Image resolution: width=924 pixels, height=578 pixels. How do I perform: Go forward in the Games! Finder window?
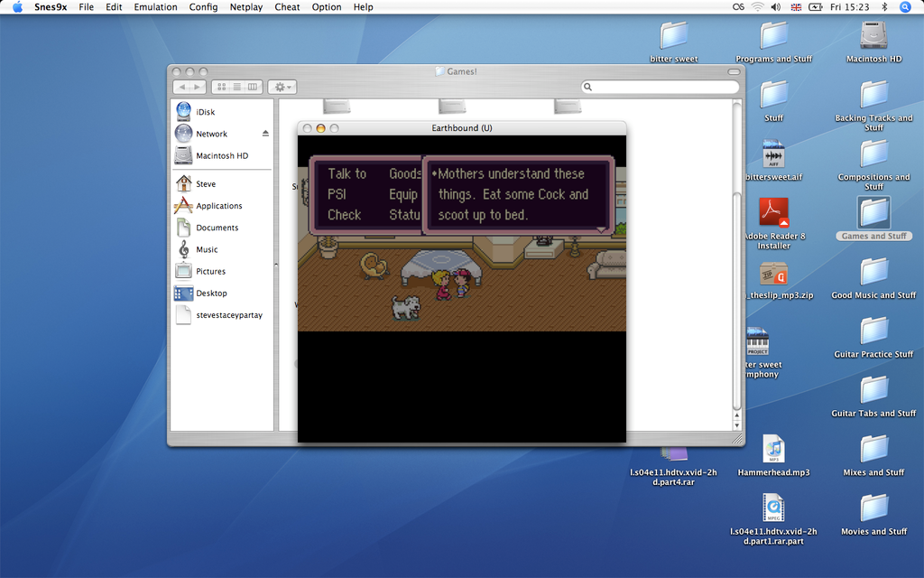pyautogui.click(x=198, y=87)
